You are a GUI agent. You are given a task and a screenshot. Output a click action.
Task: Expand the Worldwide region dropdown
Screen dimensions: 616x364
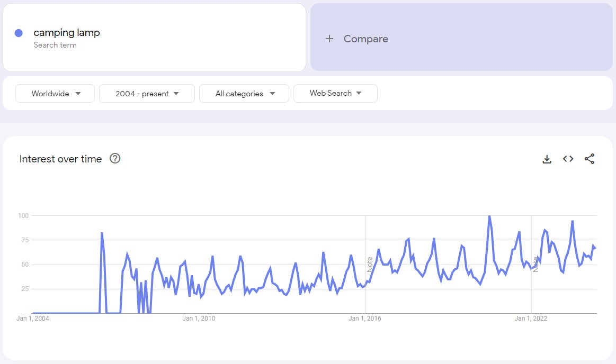[55, 94]
